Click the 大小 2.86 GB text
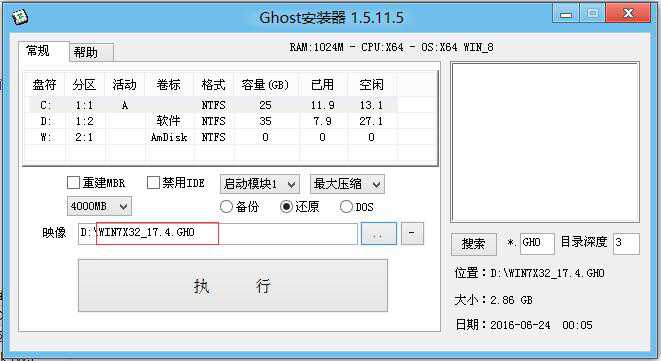661x361 pixels. [493, 300]
